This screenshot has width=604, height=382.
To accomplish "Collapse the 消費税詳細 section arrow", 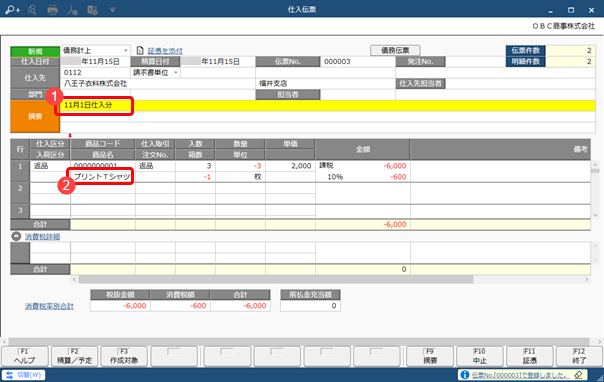I will [16, 236].
